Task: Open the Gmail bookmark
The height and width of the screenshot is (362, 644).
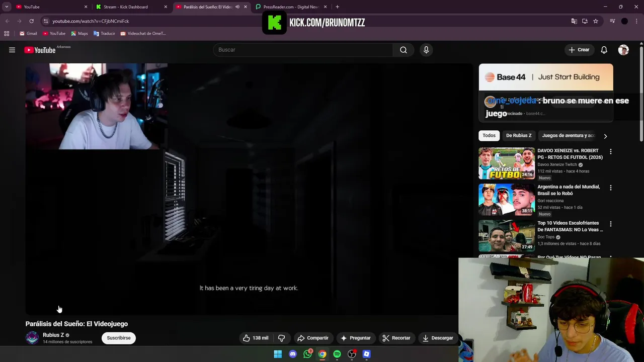Action: [28, 33]
